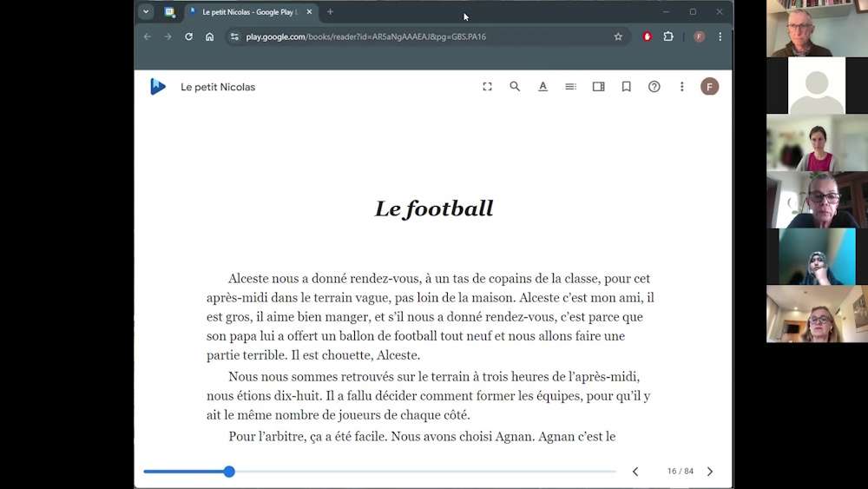This screenshot has height=489, width=868.
Task: Open the Chrome three-dot menu
Action: click(720, 36)
